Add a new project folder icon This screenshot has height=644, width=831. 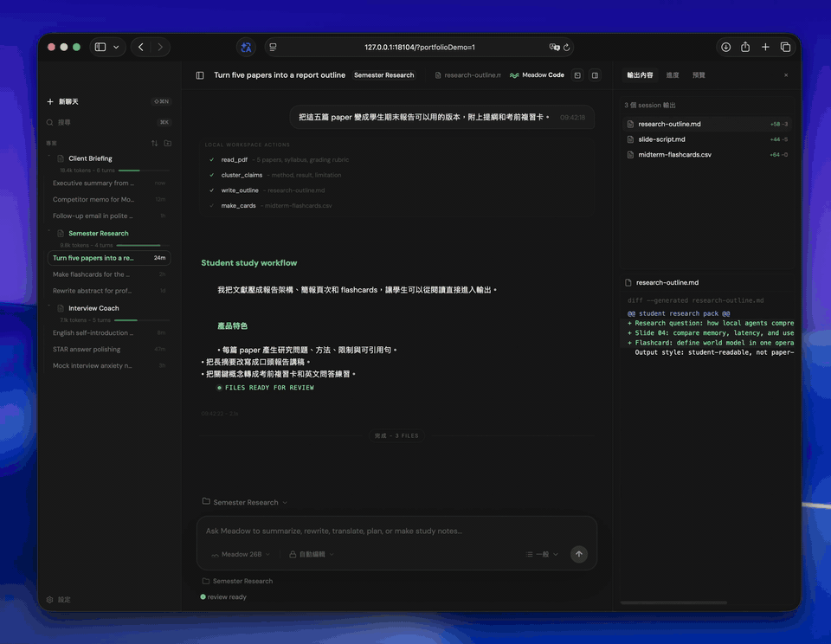[167, 143]
